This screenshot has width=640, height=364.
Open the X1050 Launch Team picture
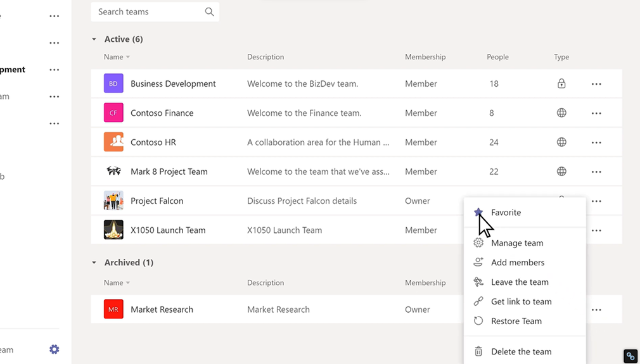(x=113, y=230)
